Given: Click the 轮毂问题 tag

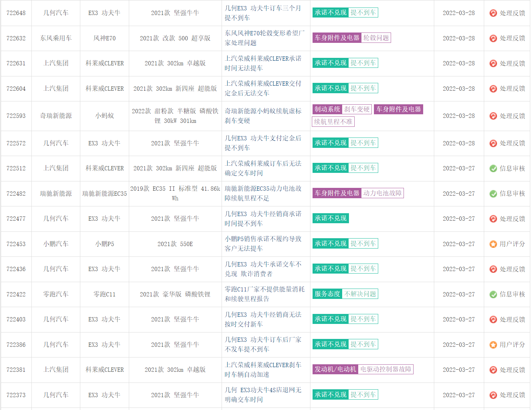Looking at the screenshot, I should pyautogui.click(x=376, y=38).
